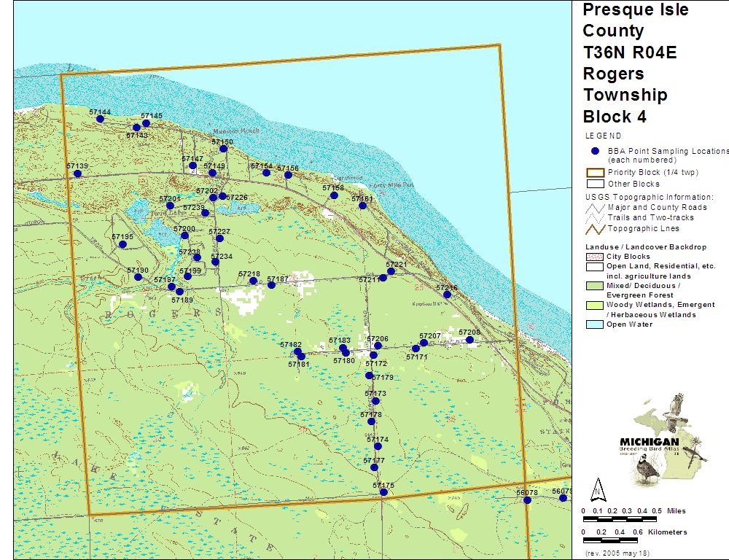This screenshot has height=560, width=729.
Task: Select the City Blocks legend swatch
Action: pos(594,257)
